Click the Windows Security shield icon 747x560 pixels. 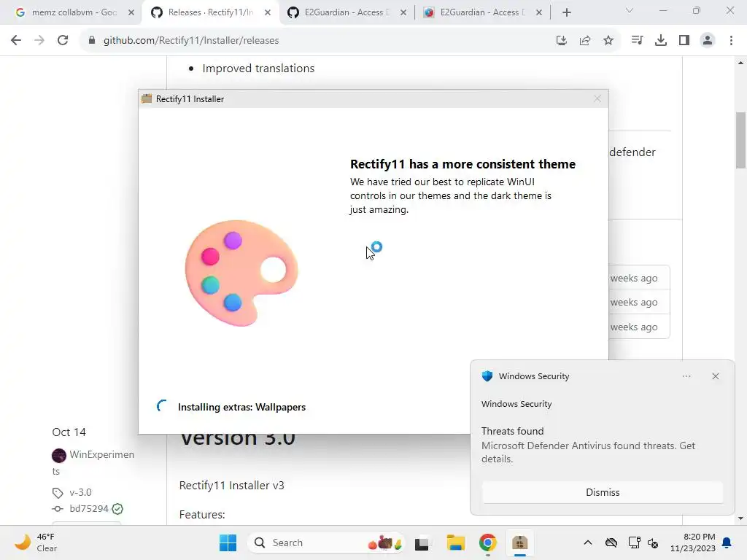(x=487, y=376)
